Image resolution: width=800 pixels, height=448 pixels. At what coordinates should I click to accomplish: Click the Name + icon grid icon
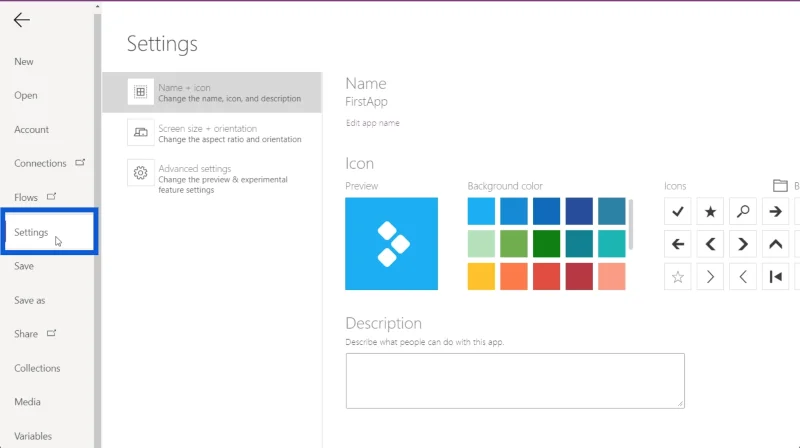(140, 92)
